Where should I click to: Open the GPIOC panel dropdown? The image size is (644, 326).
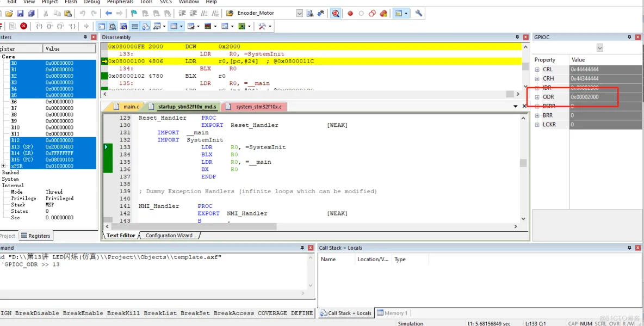coord(599,48)
